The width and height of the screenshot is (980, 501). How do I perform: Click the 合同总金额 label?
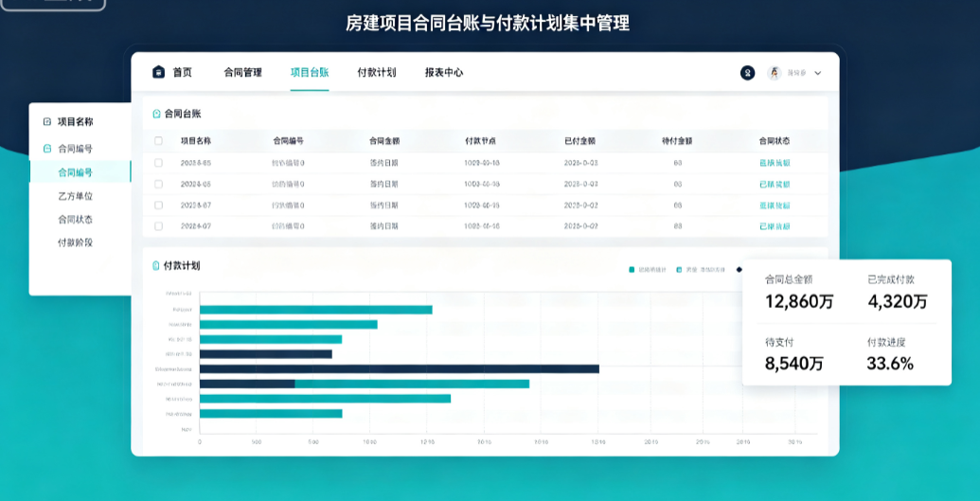point(789,279)
